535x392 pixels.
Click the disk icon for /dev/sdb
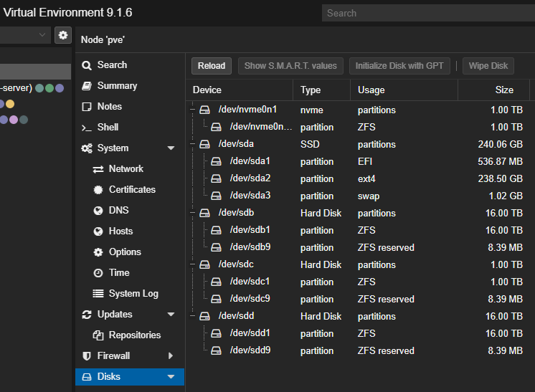click(204, 213)
